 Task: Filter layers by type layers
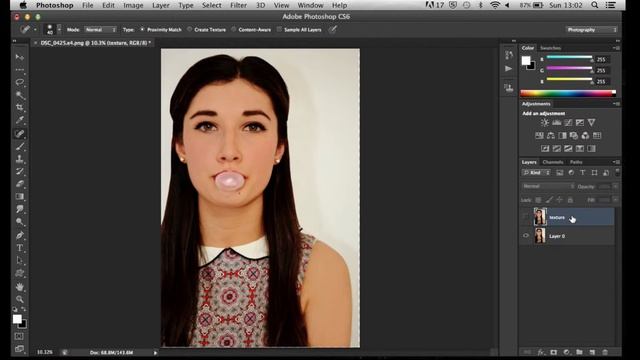(583, 173)
